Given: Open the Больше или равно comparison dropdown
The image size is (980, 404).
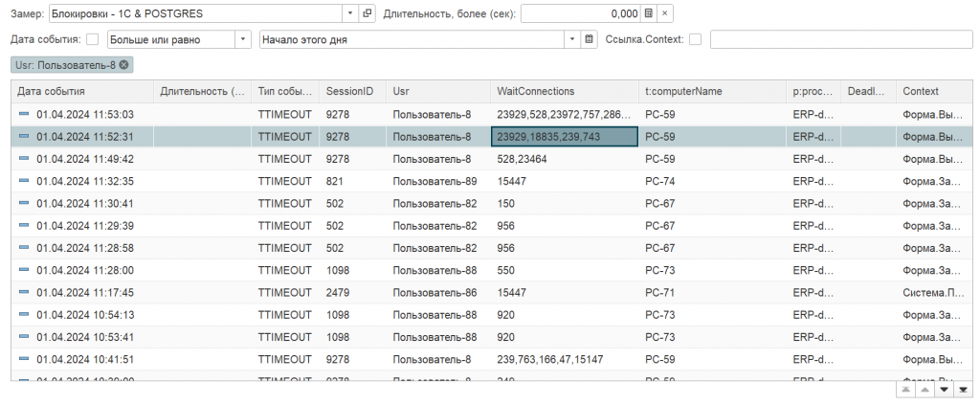Looking at the screenshot, I should [242, 39].
